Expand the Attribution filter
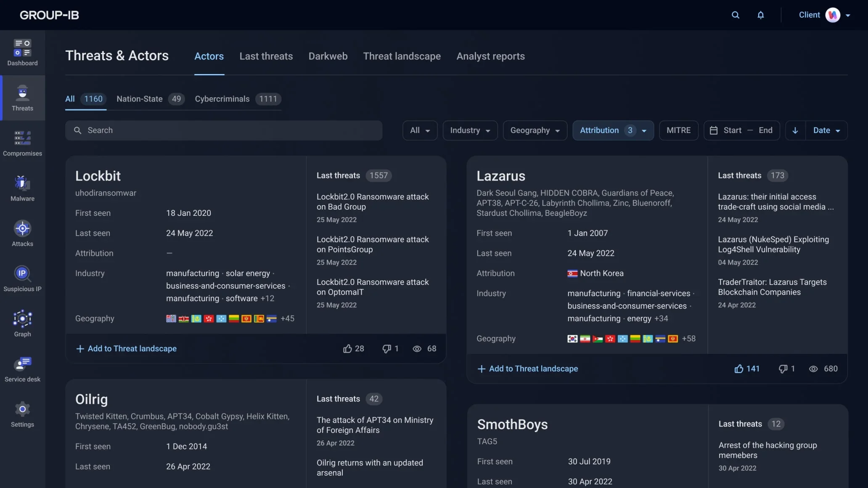868x488 pixels. 613,130
